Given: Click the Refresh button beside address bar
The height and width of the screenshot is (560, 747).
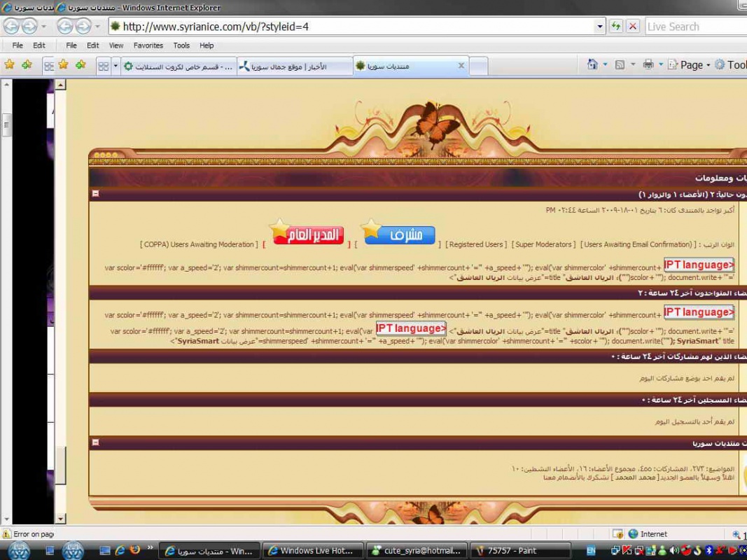Looking at the screenshot, I should (616, 27).
